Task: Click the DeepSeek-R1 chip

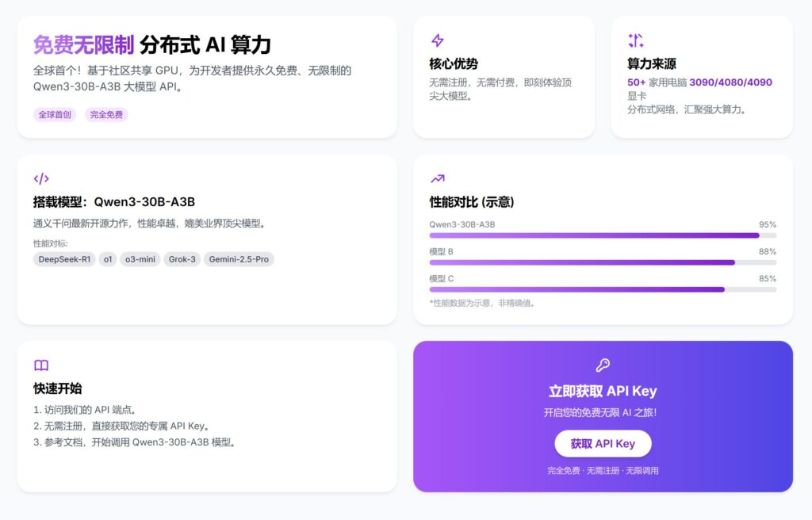Action: pyautogui.click(x=64, y=259)
